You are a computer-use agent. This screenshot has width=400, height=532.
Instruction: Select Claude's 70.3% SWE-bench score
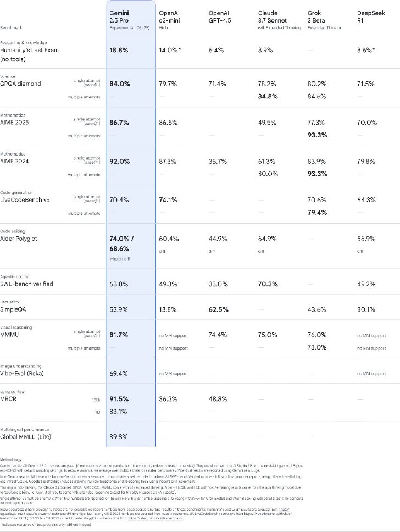268,284
